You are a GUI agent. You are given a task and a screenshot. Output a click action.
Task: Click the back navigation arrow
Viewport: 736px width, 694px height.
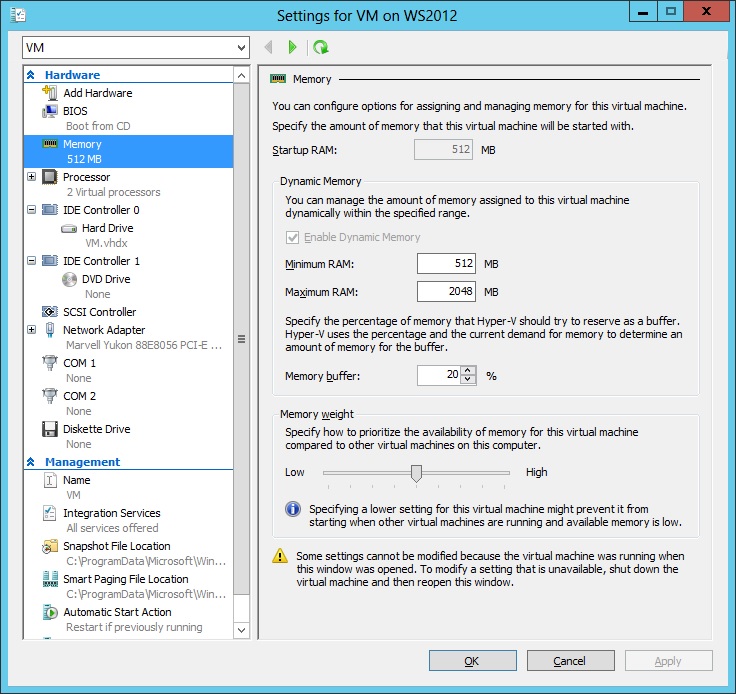click(268, 47)
